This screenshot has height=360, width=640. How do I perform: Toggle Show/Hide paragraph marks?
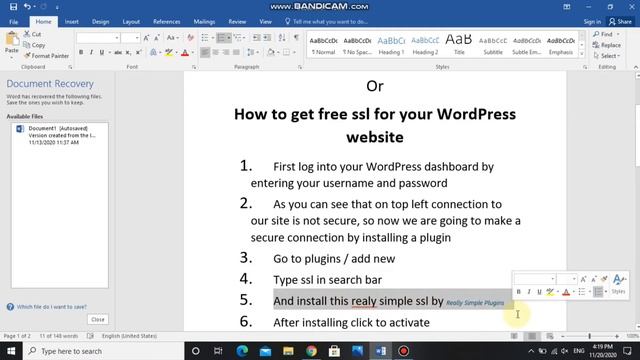[296, 38]
